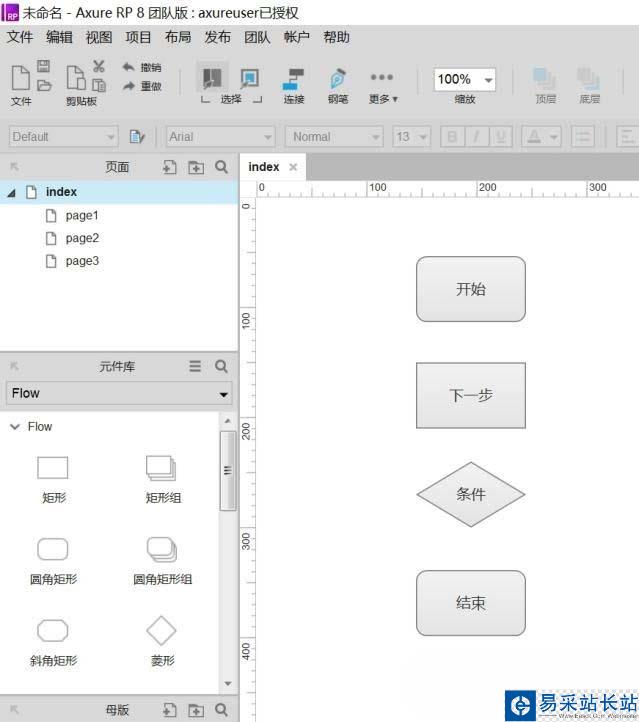This screenshot has width=639, height=722.
Task: Open the 布局 menu
Action: (x=178, y=37)
